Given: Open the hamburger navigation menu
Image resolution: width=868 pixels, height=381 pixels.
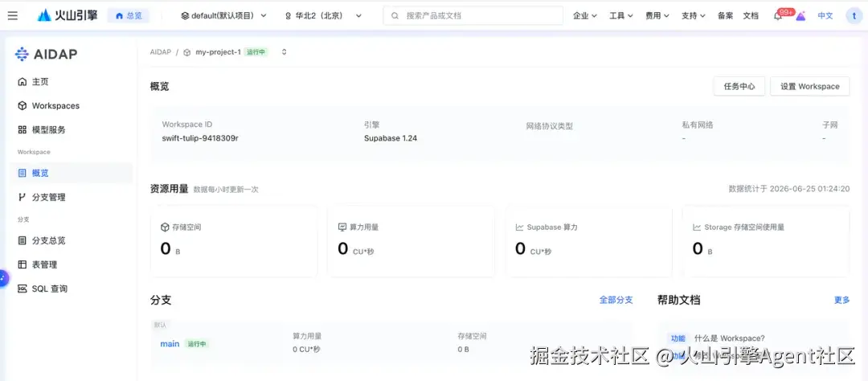Looking at the screenshot, I should pyautogui.click(x=12, y=15).
